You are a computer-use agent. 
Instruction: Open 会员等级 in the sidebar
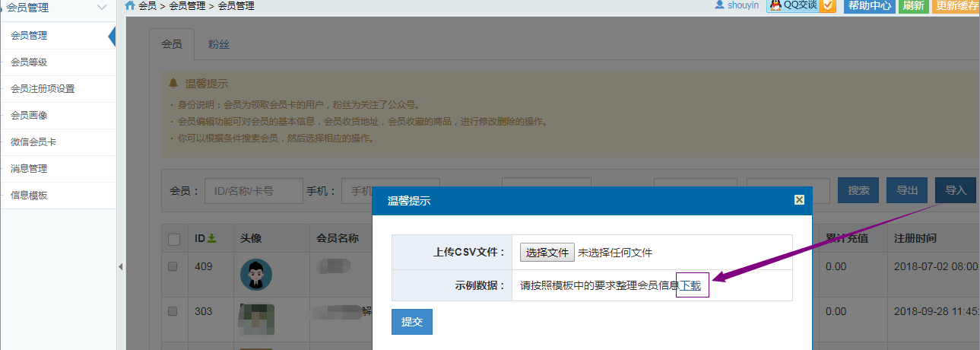29,62
